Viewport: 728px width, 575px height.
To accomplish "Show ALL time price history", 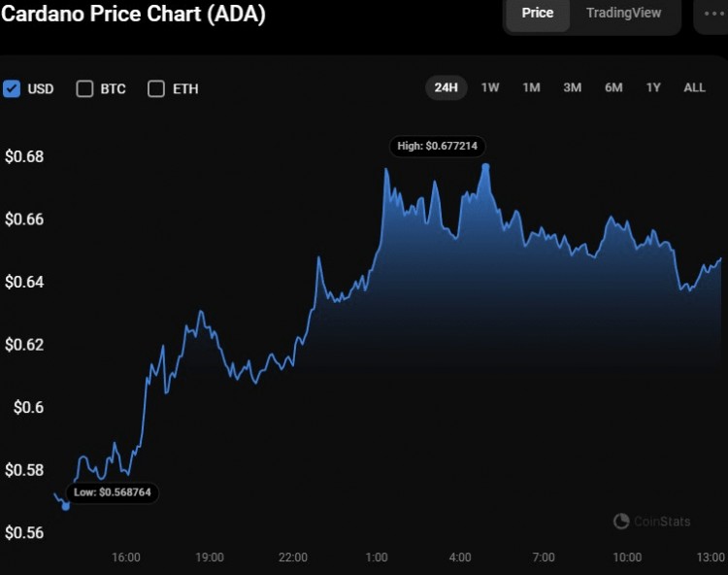I will [x=694, y=87].
